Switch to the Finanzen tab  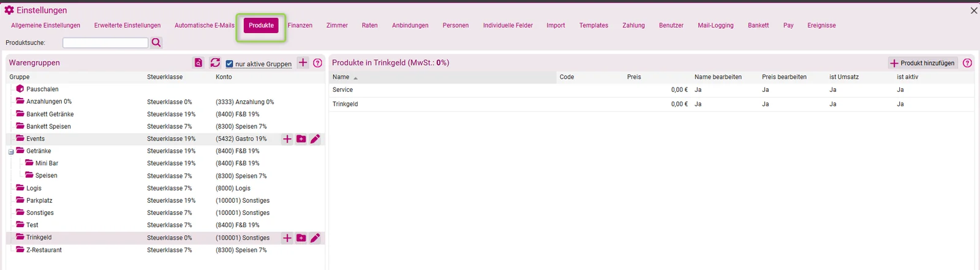coord(300,25)
